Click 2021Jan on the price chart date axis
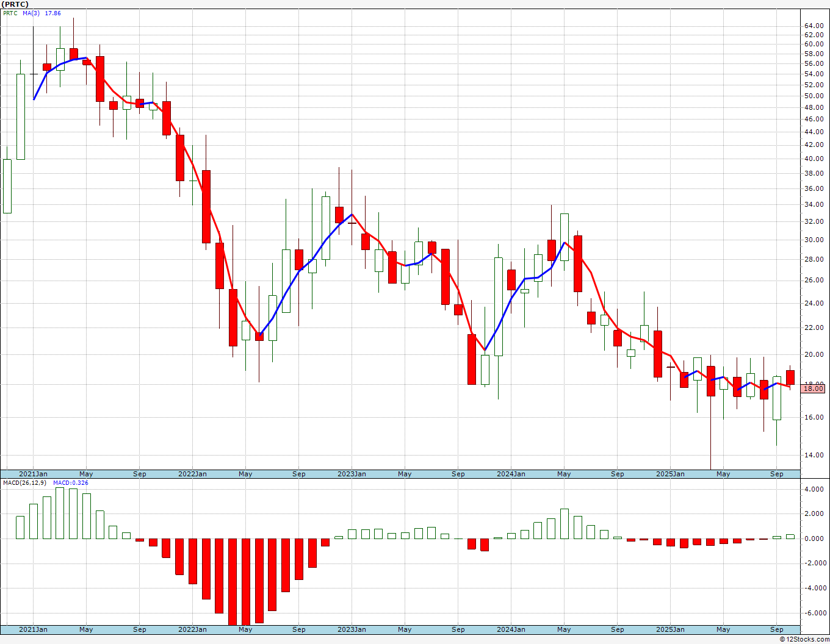Viewport: 830px width, 644px height. point(33,474)
